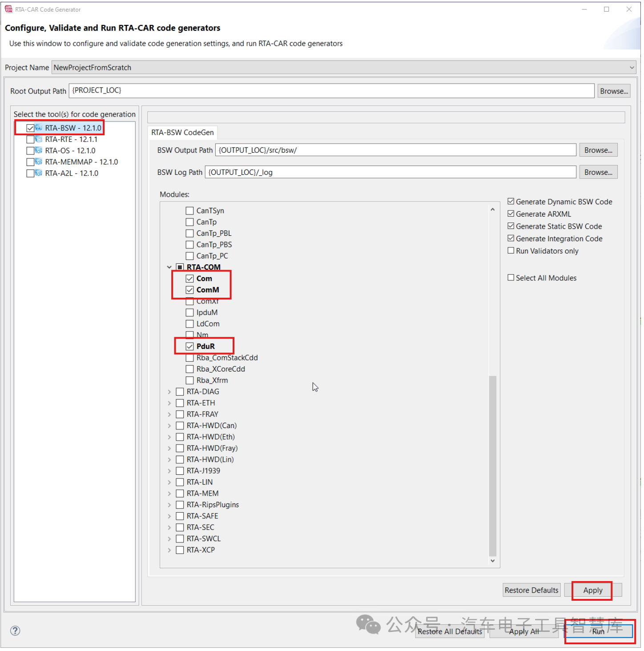Screen dimensions: 644x651
Task: Expand the RTA-FRAY module group
Action: [x=169, y=415]
